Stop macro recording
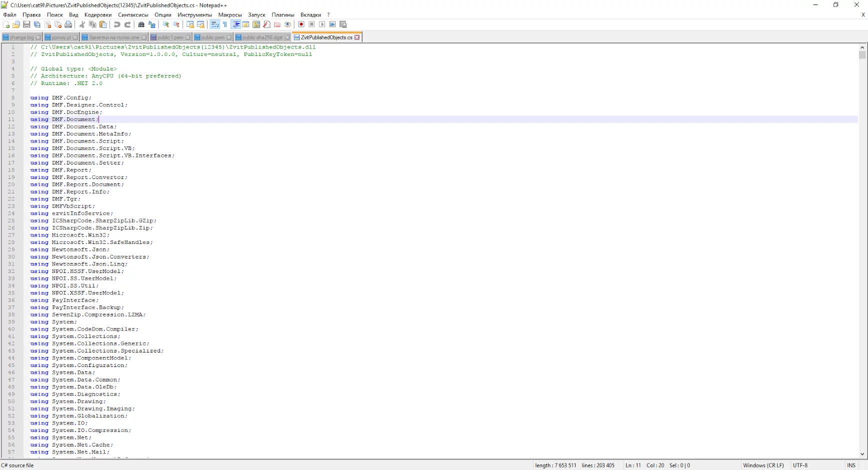This screenshot has height=470, width=868. pyautogui.click(x=311, y=24)
